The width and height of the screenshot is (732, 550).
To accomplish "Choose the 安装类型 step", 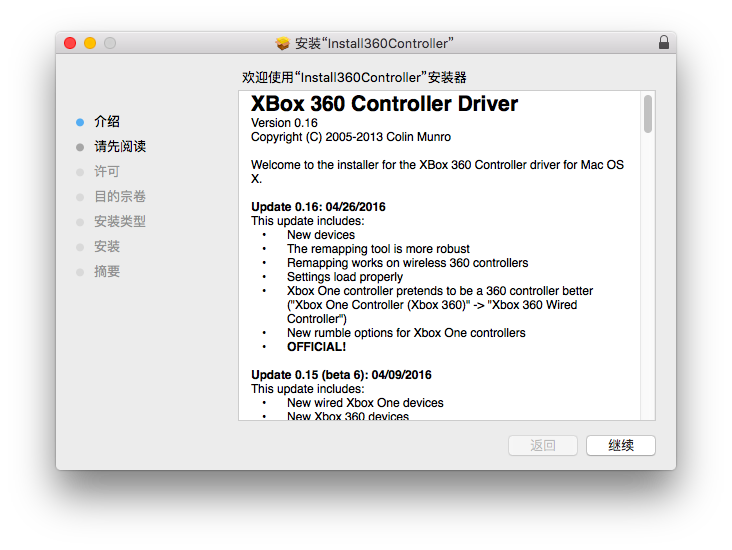I will coord(120,221).
